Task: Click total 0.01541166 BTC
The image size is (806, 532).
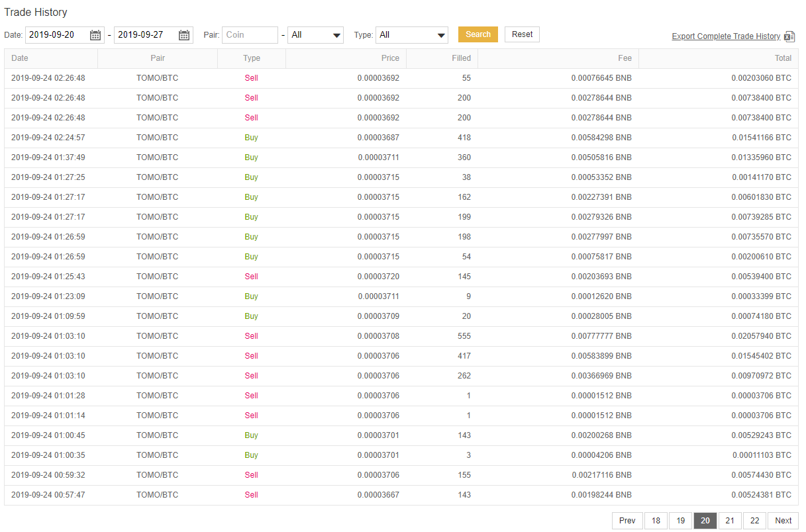Action: 762,138
